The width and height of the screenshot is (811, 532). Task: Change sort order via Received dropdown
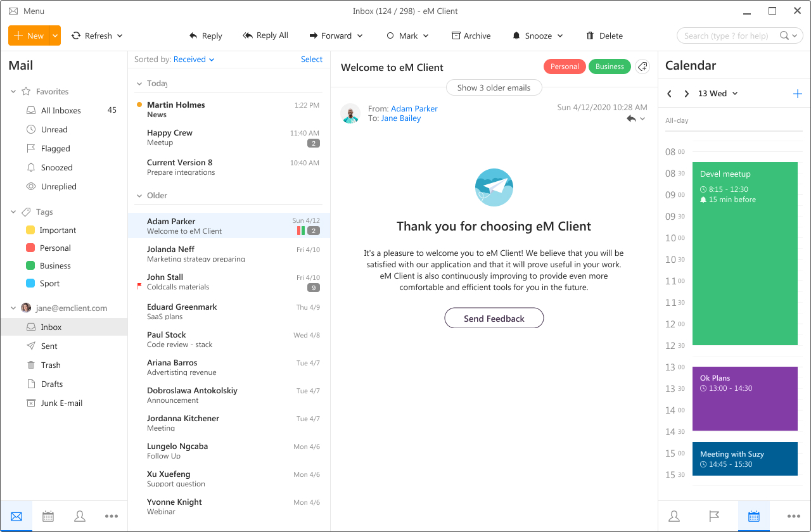pos(194,60)
